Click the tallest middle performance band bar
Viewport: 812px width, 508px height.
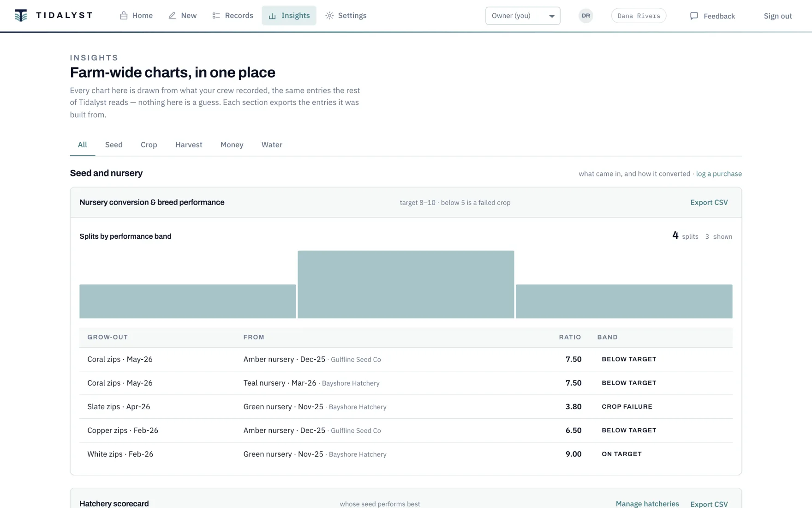pos(406,284)
